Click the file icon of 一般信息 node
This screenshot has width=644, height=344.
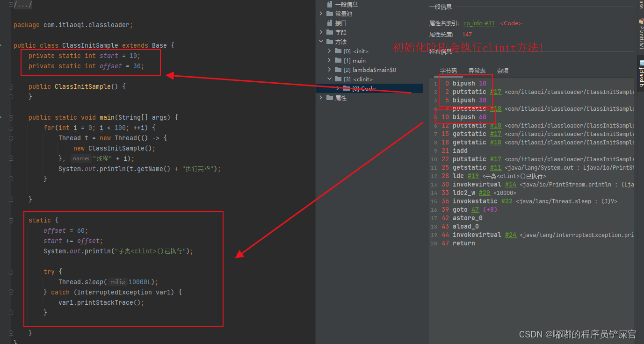pyautogui.click(x=330, y=4)
